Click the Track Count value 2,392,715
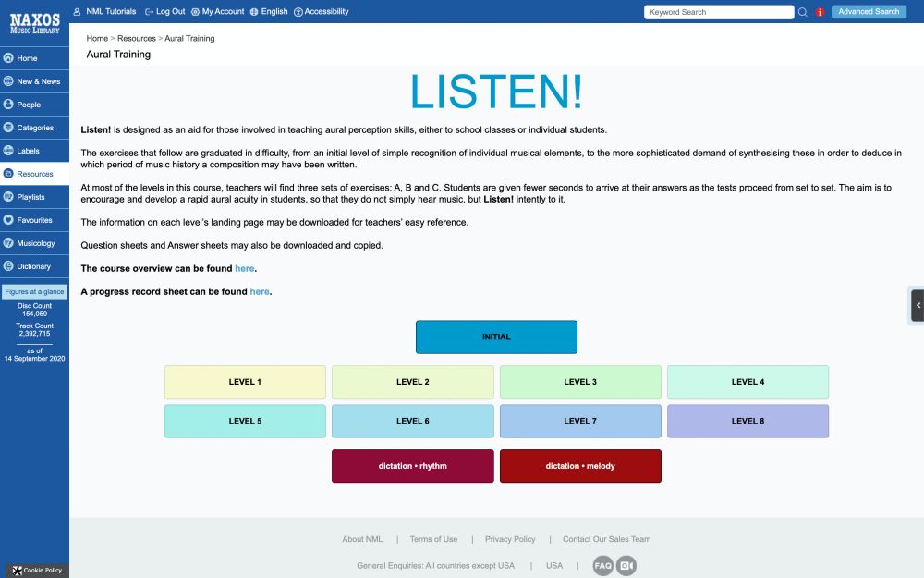This screenshot has width=924, height=578. (x=35, y=333)
